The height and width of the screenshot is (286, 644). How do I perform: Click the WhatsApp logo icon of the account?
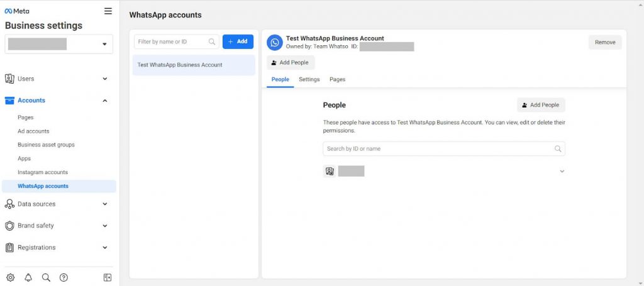[274, 43]
